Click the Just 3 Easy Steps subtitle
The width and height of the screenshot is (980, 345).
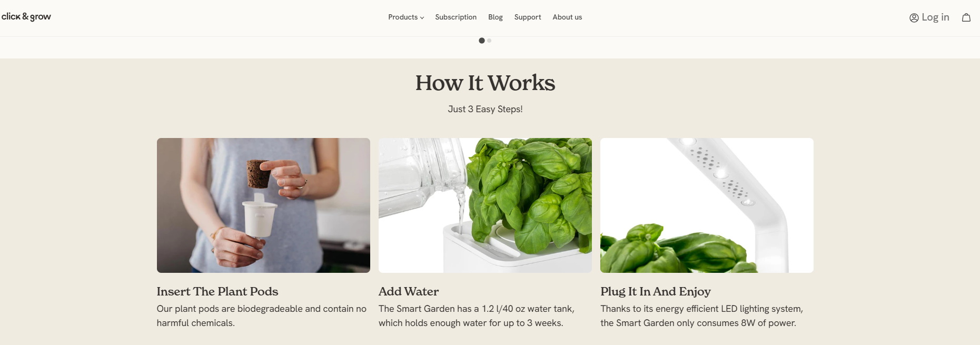[x=485, y=109]
